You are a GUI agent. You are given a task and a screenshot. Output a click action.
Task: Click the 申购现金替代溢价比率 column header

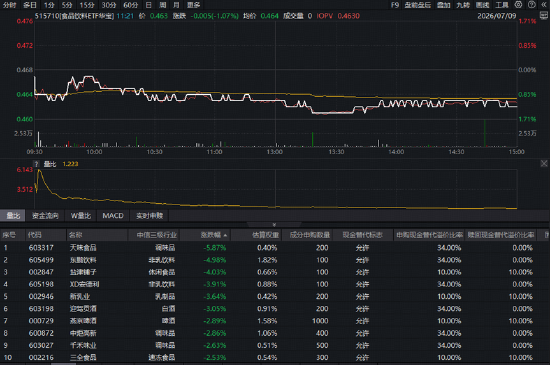coord(430,235)
